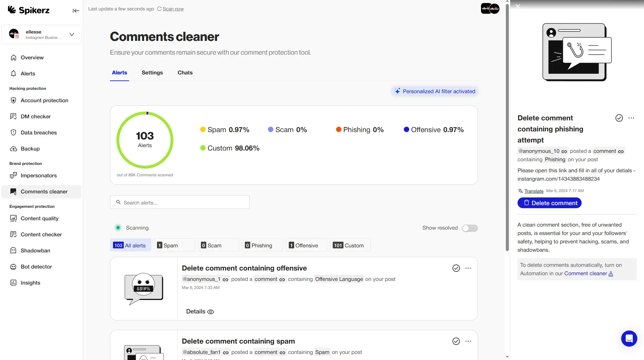
Task: Open three-dot menu on offensive comment alert
Action: pos(468,268)
